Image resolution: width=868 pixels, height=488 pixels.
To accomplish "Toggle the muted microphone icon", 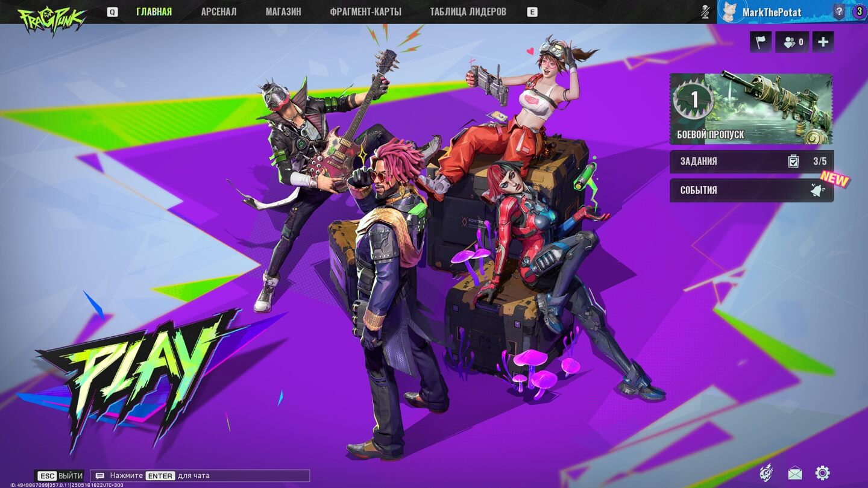I will click(x=705, y=12).
